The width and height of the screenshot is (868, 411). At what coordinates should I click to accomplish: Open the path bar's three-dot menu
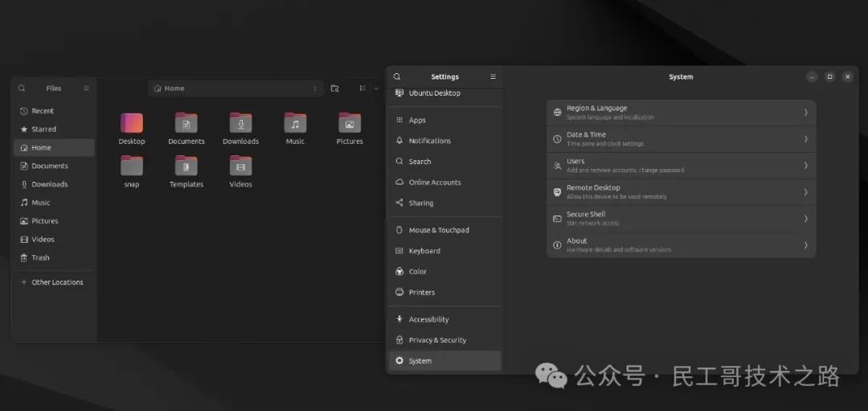tap(315, 88)
